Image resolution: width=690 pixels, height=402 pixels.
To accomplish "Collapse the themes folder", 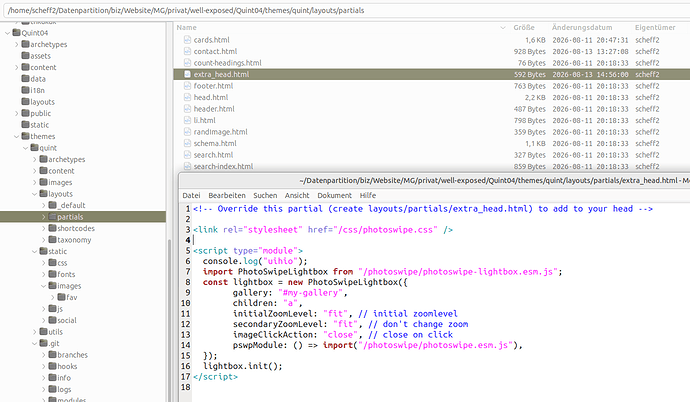I will tap(16, 136).
